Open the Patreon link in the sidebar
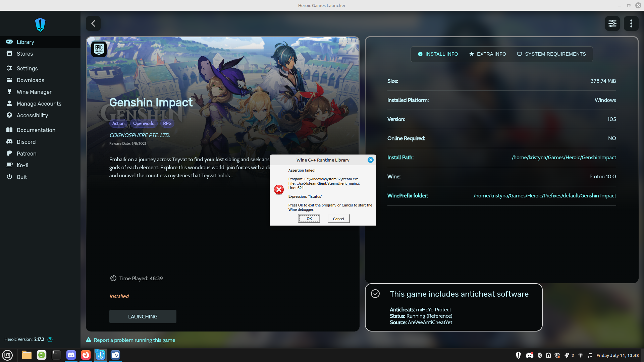Viewport: 644px width, 362px height. point(40,154)
